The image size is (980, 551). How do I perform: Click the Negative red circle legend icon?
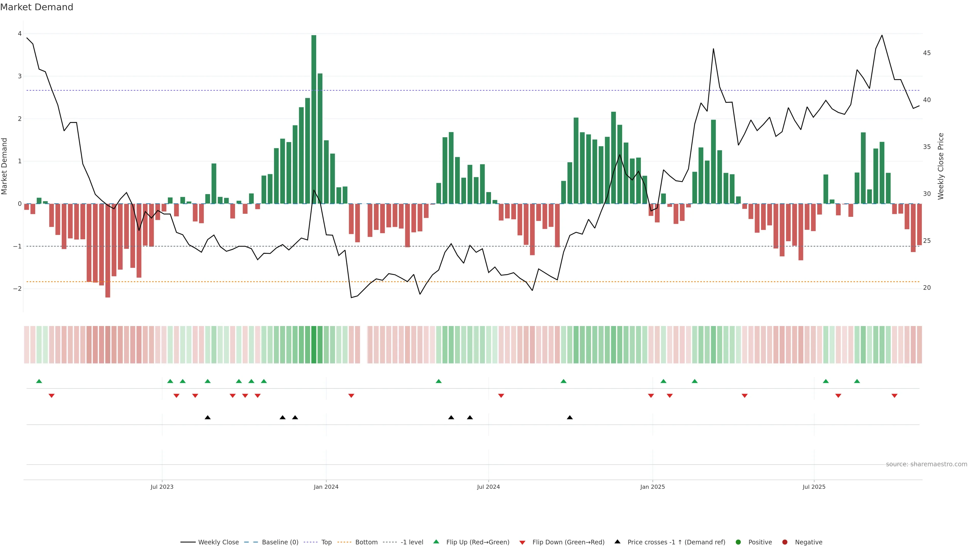785,542
